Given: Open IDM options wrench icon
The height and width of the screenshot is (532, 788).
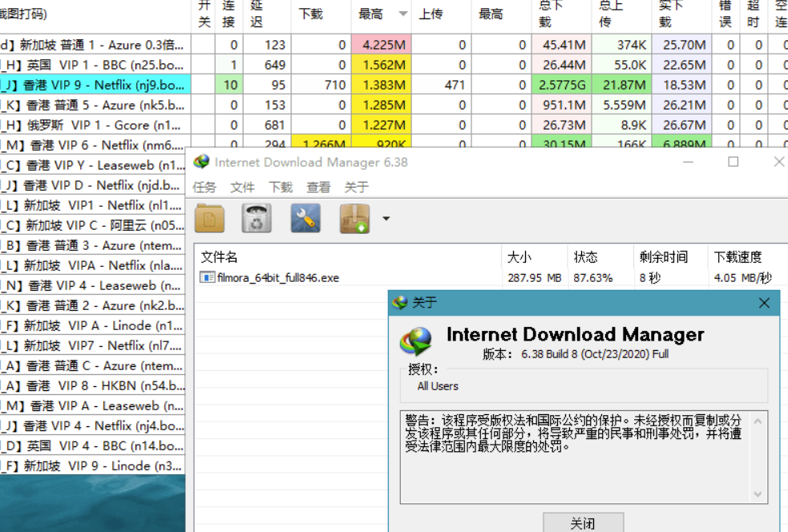Looking at the screenshot, I should [x=305, y=219].
